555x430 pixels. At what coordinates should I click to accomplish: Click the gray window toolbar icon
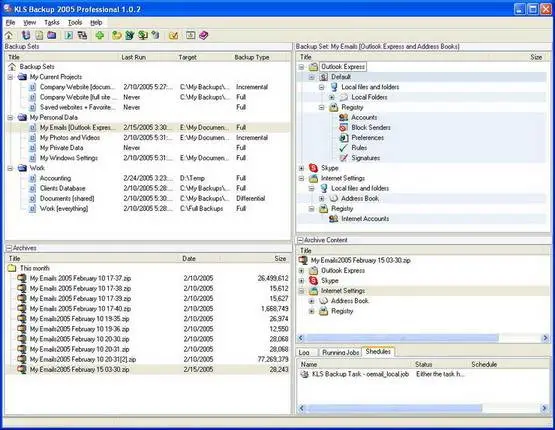pos(190,35)
